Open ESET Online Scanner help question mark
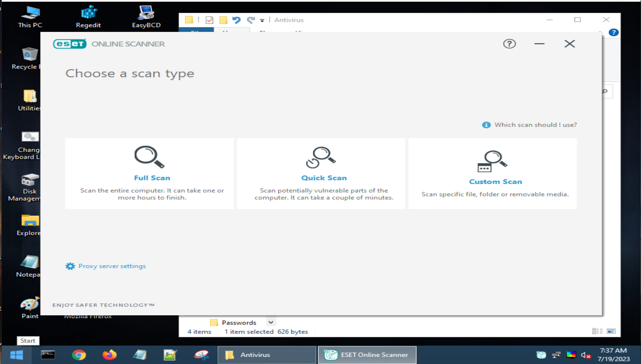 point(509,44)
